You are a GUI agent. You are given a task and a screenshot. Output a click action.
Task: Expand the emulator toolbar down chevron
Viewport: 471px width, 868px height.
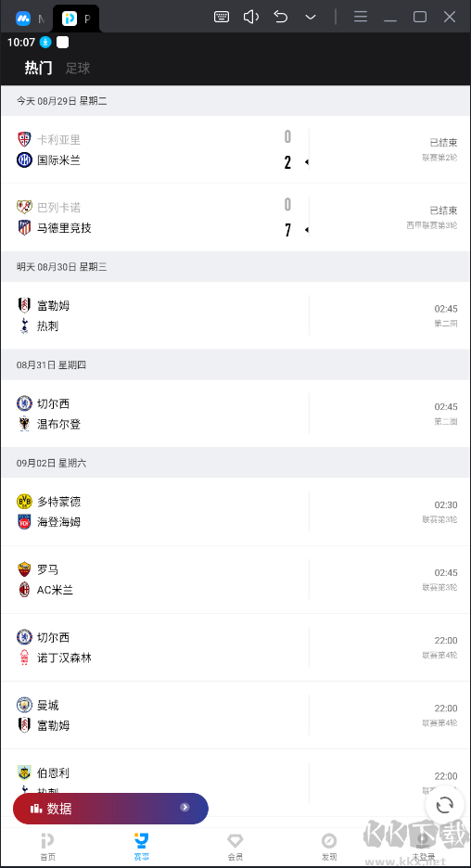coord(311,18)
